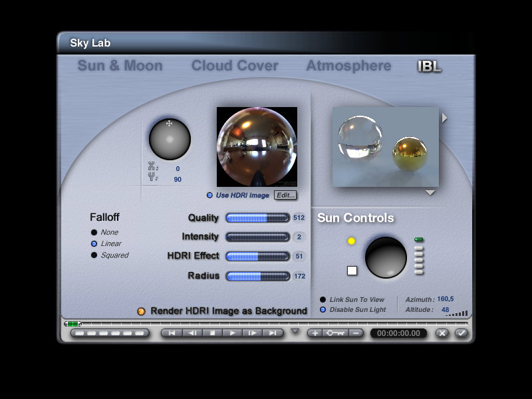The width and height of the screenshot is (532, 399).
Task: Click the rendered spheres preview image
Action: pos(386,147)
